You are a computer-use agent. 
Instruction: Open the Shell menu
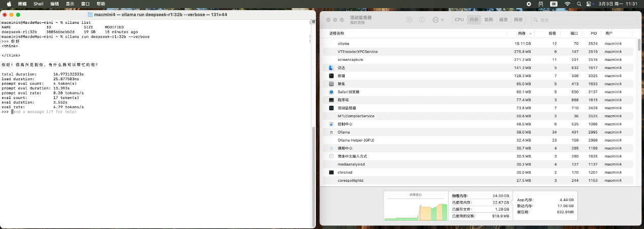click(x=39, y=4)
